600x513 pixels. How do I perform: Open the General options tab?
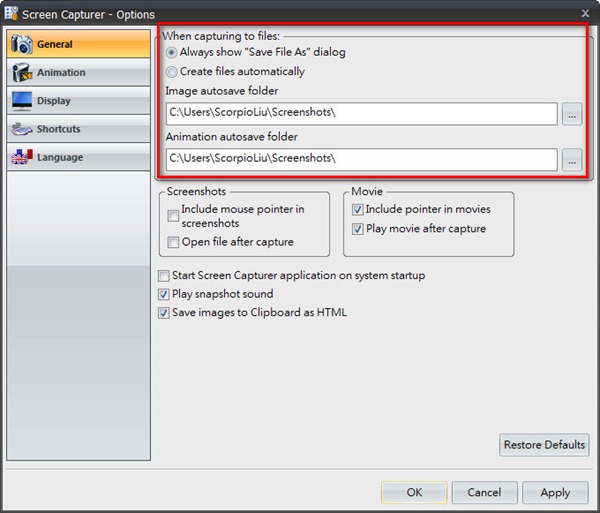[78, 44]
